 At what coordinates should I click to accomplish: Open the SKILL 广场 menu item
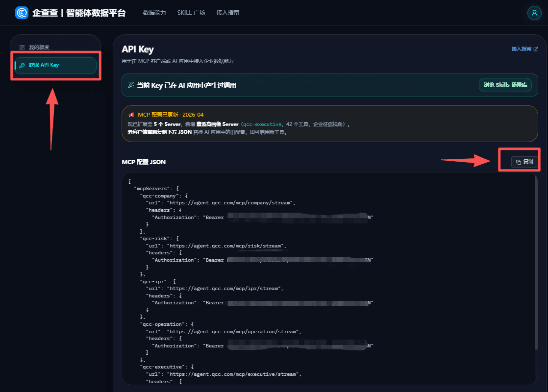point(191,13)
